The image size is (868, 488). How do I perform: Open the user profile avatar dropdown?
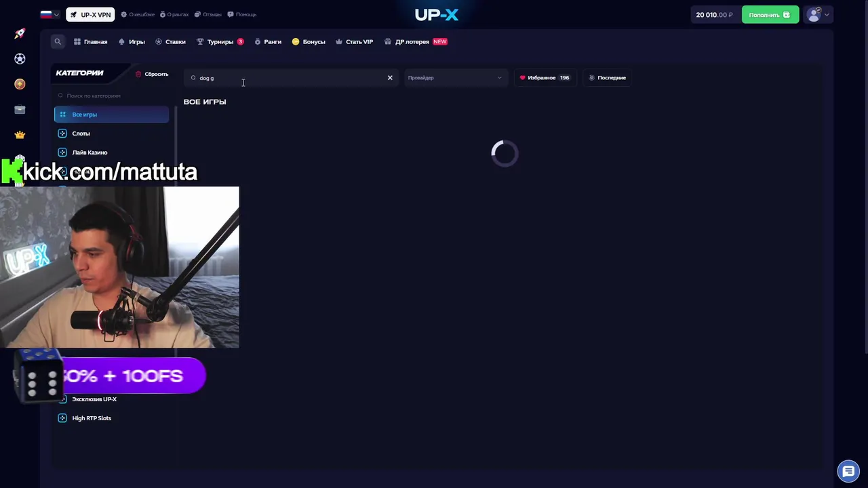(818, 14)
